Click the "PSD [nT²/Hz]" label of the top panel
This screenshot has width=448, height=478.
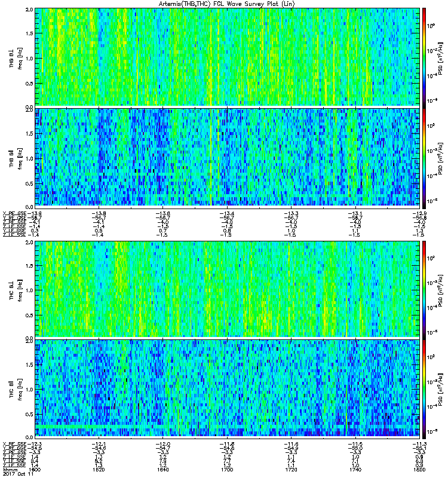point(440,59)
